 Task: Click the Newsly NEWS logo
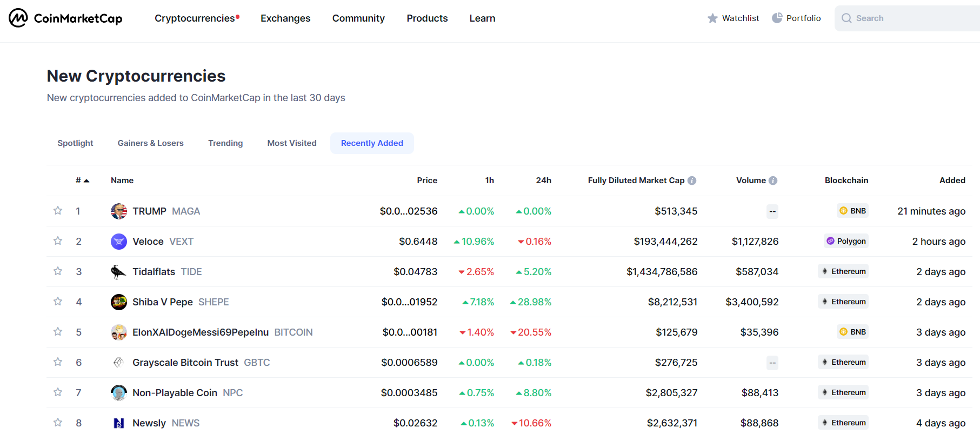(x=119, y=423)
